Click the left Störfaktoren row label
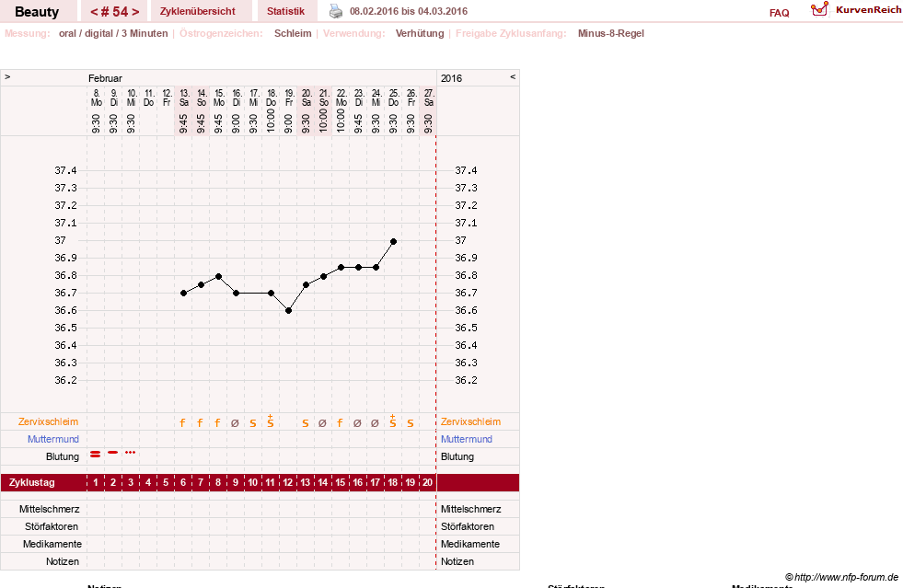Viewport: 903px width, 588px height. coord(52,526)
